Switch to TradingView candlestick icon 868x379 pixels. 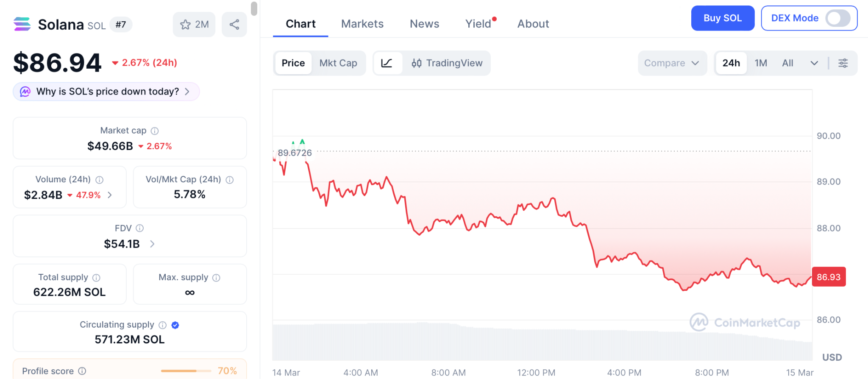(x=417, y=63)
